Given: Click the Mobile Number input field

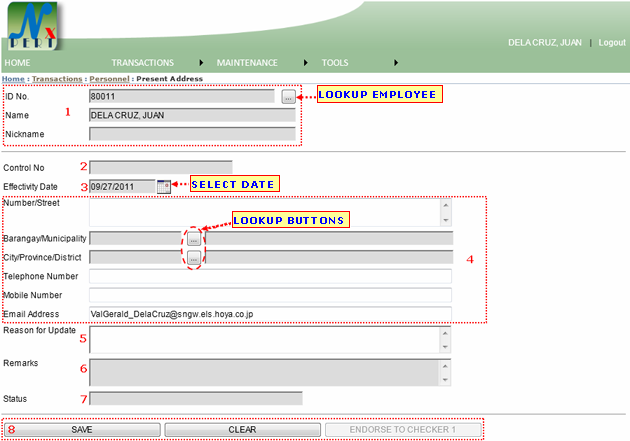Looking at the screenshot, I should point(270,295).
